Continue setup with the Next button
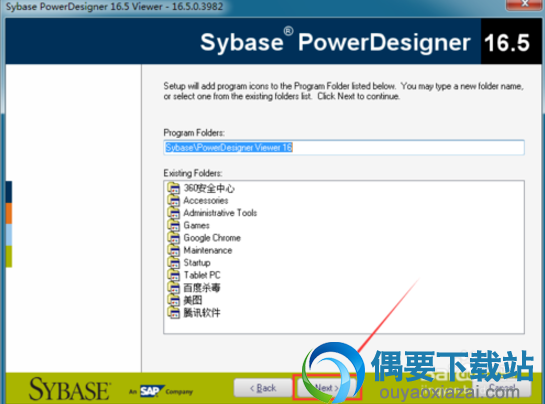The width and height of the screenshot is (545, 404). coord(327,387)
